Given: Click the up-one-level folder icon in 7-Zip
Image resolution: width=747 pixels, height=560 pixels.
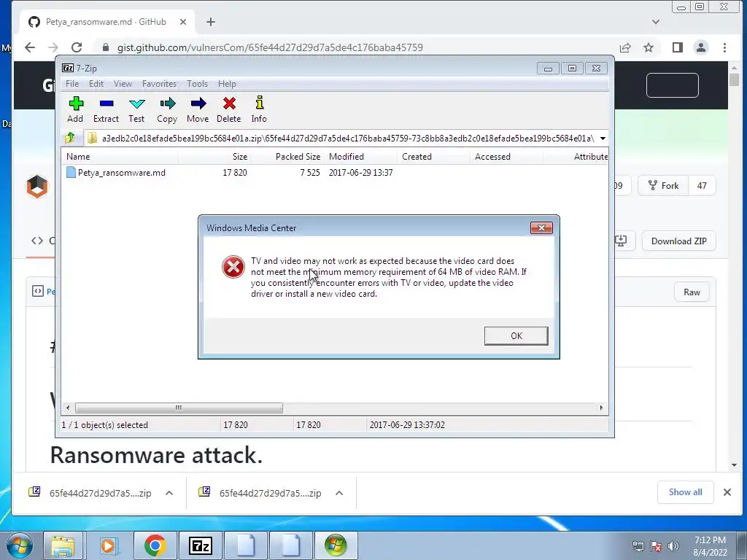Looking at the screenshot, I should click(x=70, y=138).
